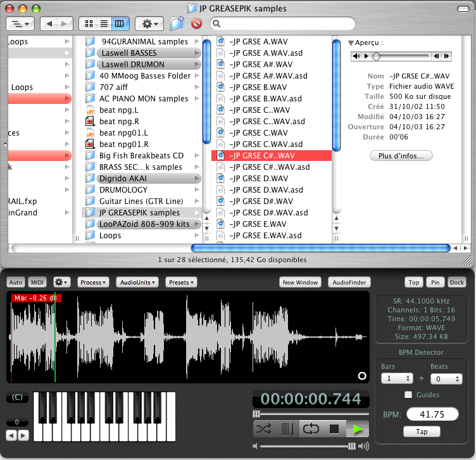The width and height of the screenshot is (476, 460).
Task: Click the speaker icon at maximum volume
Action: [363, 446]
